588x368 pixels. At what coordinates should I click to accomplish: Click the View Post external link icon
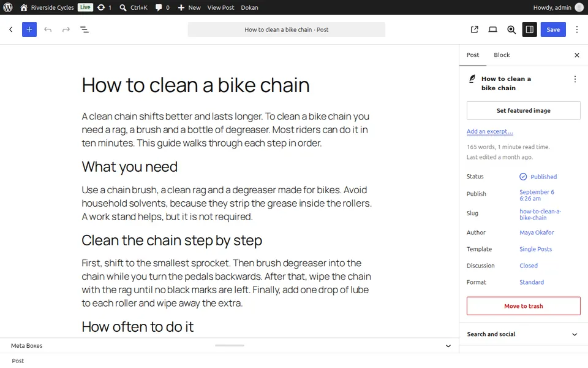[x=474, y=29]
